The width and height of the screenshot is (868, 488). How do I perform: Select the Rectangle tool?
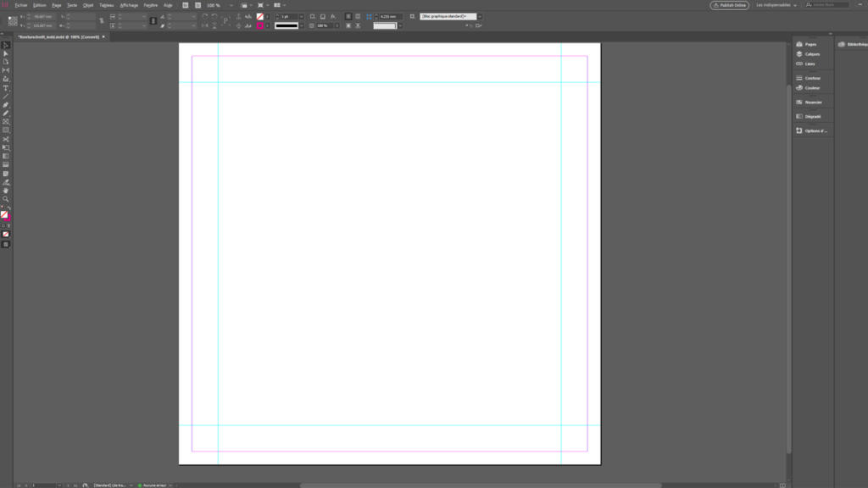tap(6, 130)
